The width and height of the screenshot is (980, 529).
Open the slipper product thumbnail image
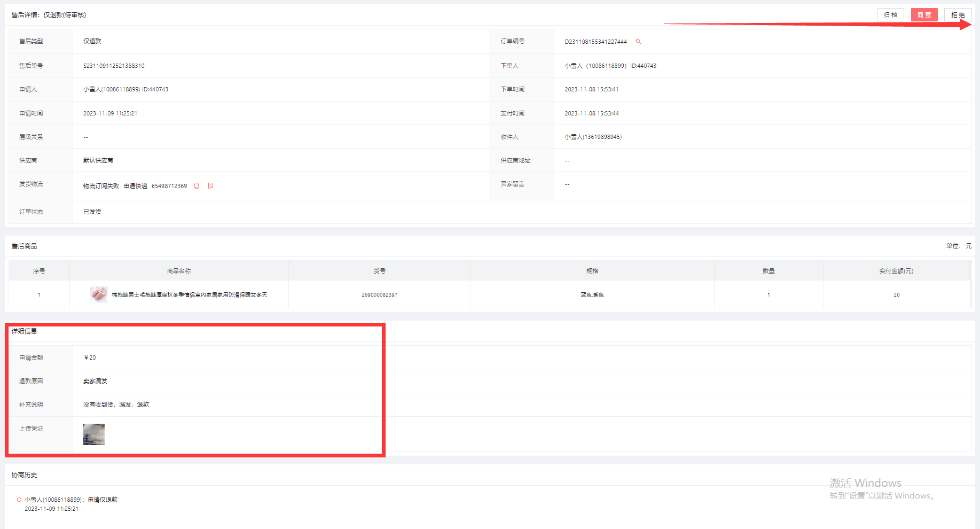click(99, 294)
